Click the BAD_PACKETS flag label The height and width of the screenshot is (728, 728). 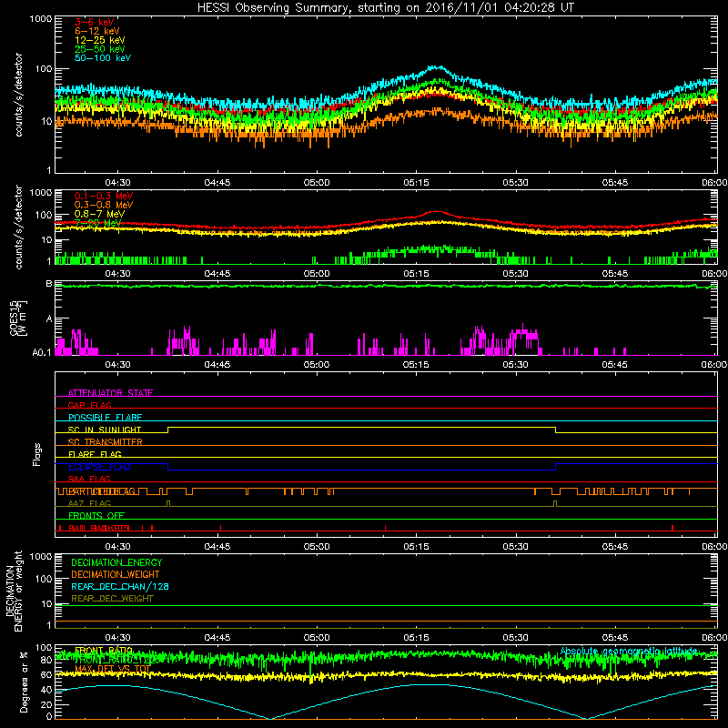pyautogui.click(x=99, y=528)
